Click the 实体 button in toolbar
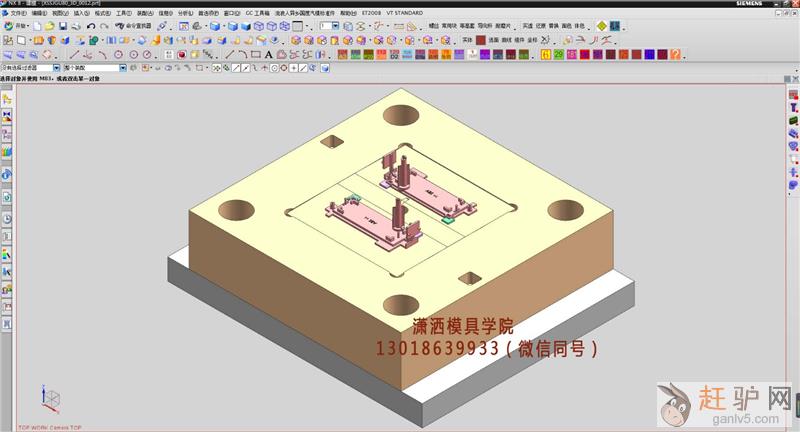This screenshot has height=432, width=800. [x=466, y=40]
